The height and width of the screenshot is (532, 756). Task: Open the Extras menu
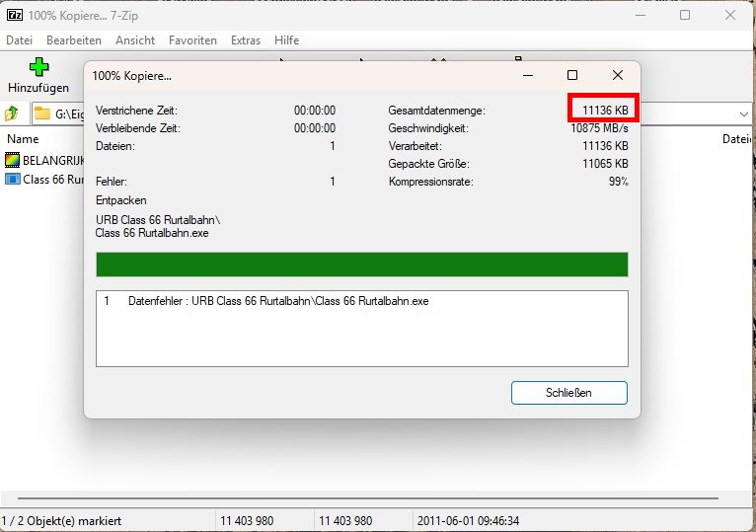click(246, 40)
